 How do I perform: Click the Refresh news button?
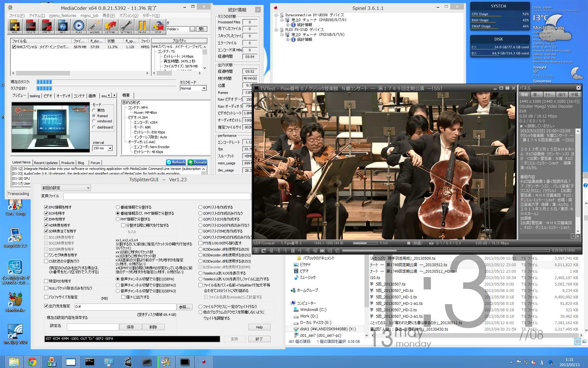(x=176, y=162)
